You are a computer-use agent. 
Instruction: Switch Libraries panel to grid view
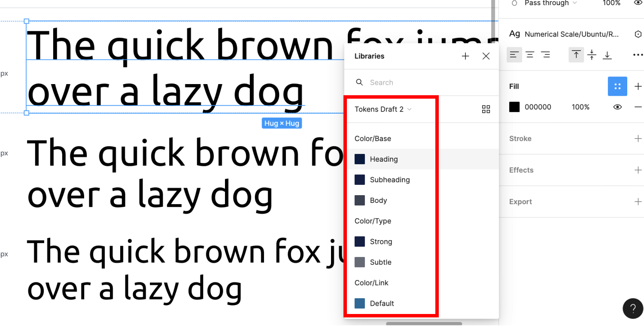pos(486,109)
